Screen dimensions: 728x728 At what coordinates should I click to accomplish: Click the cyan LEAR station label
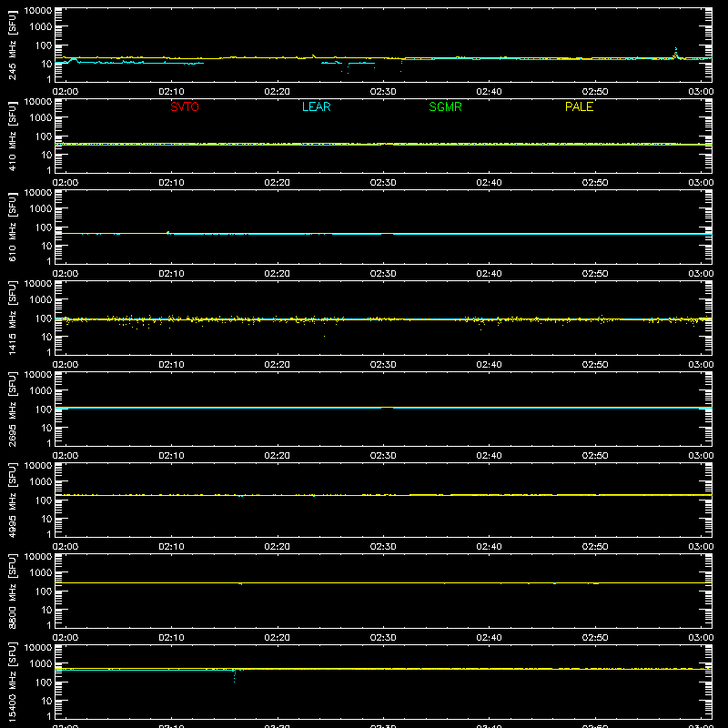click(316, 106)
